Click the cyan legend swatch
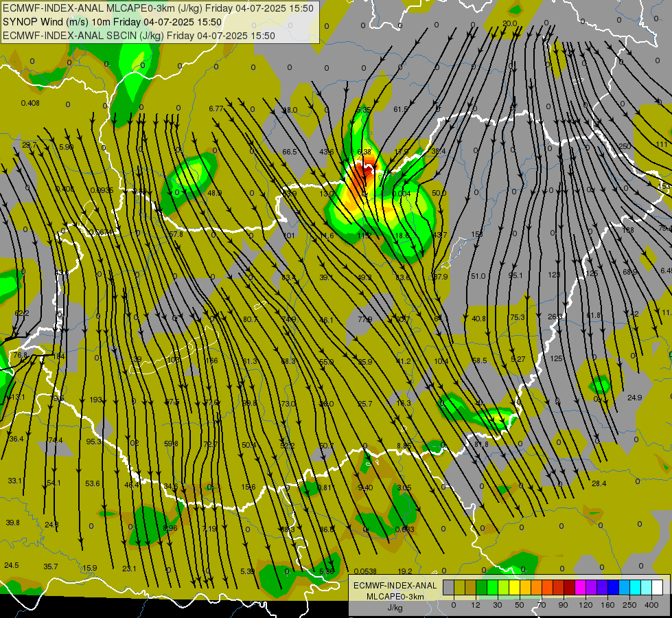 pyautogui.click(x=635, y=587)
